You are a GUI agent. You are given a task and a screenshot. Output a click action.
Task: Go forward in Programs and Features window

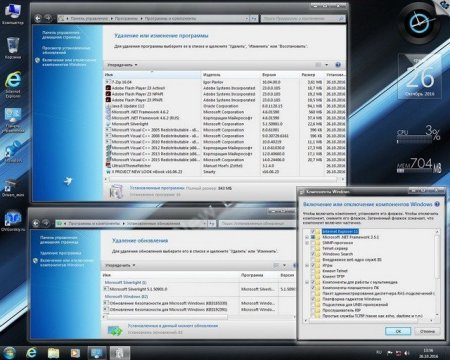[x=48, y=18]
